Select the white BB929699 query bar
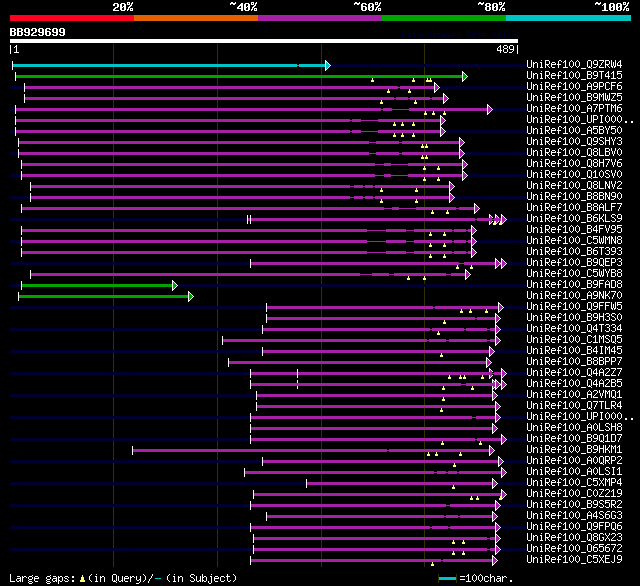Image resolution: width=640 pixels, height=586 pixels. tap(264, 41)
